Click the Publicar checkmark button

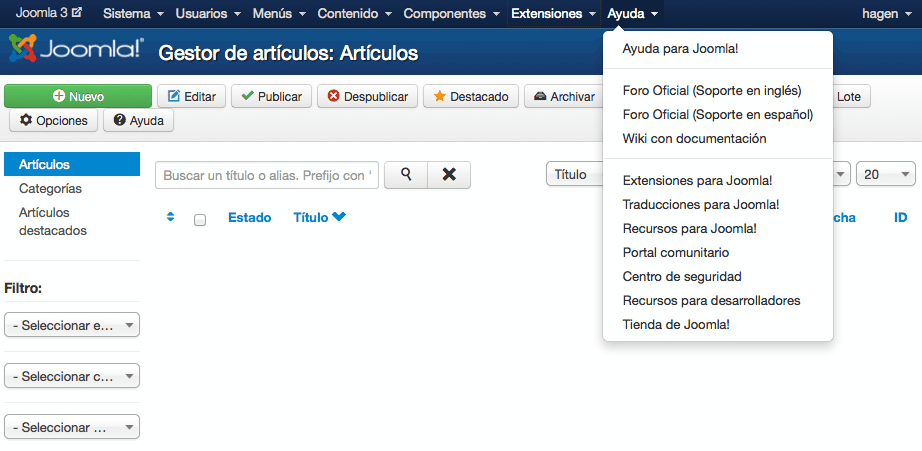272,97
